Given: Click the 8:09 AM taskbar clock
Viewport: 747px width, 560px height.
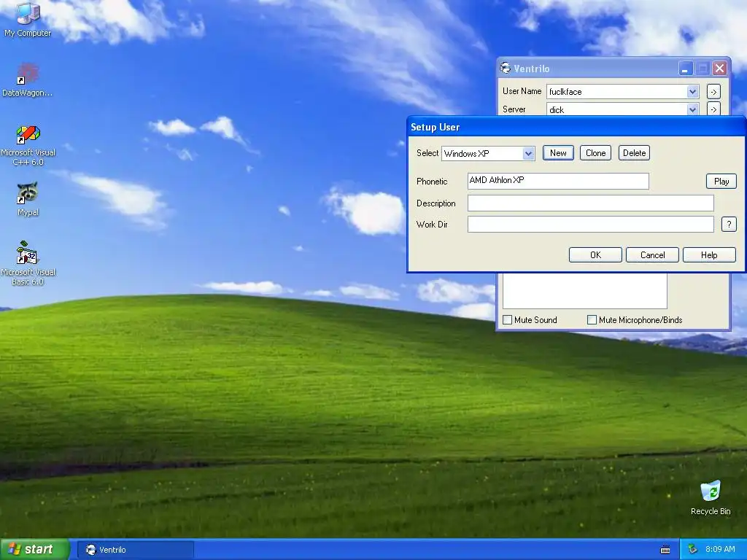Looking at the screenshot, I should (x=720, y=549).
